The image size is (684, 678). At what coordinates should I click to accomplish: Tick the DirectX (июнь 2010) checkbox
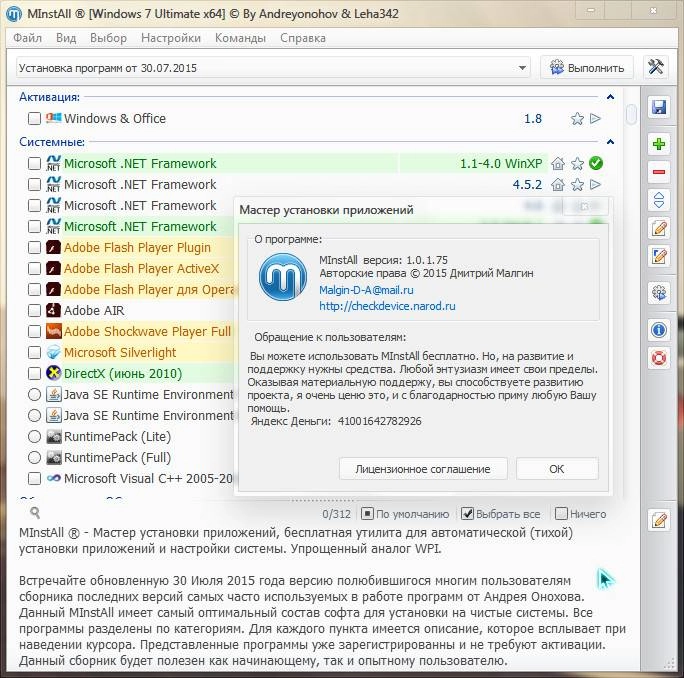click(34, 373)
